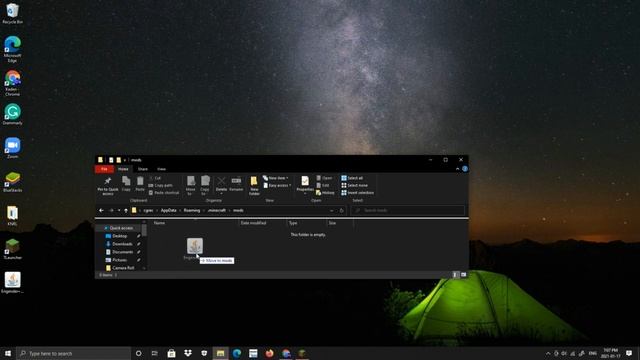Click Edit in the ribbon Open group

323,185
